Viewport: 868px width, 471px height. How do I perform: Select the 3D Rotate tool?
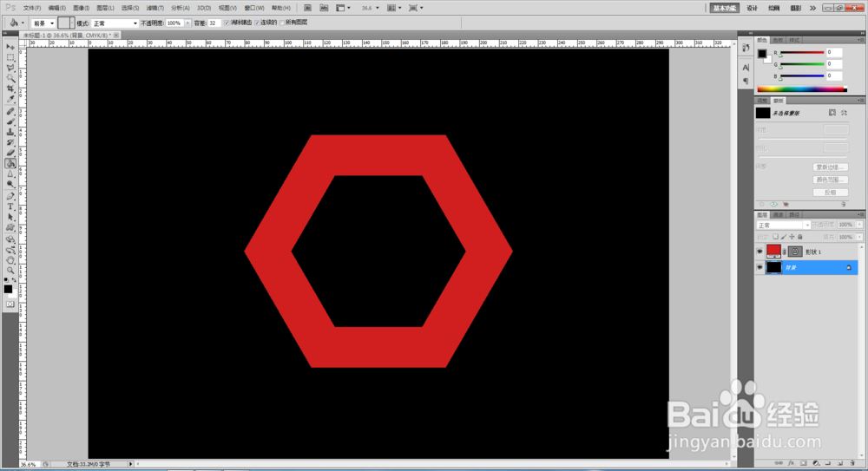point(10,239)
